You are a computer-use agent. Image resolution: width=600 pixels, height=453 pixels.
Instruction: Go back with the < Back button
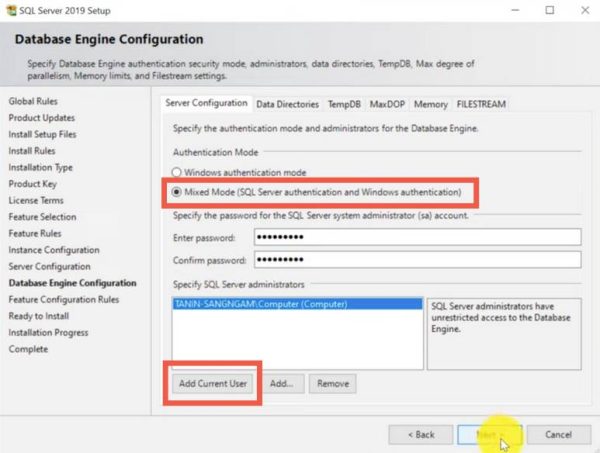point(421,435)
